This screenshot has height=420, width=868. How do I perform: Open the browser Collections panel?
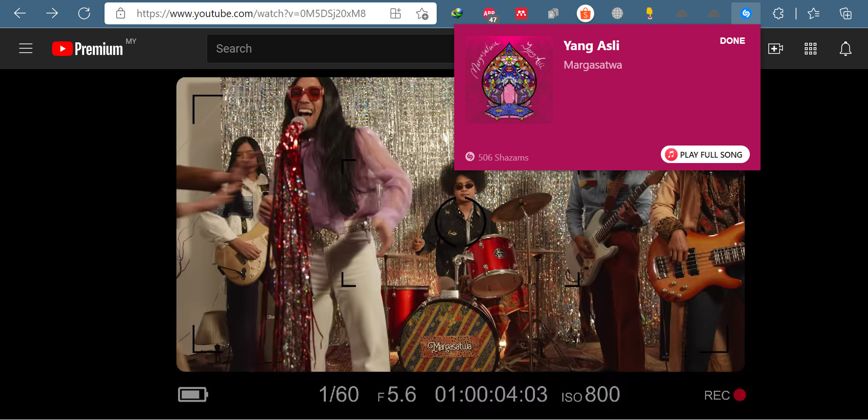[x=846, y=14]
